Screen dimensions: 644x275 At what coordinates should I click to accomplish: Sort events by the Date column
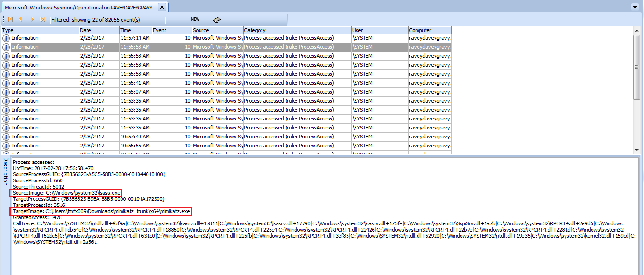tap(99, 30)
